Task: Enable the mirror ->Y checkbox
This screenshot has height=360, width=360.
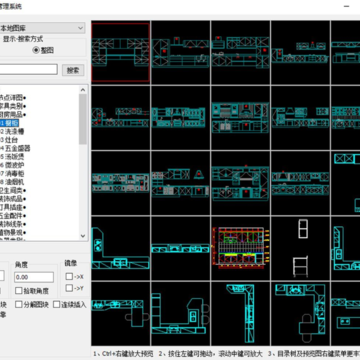Action: 69,288
